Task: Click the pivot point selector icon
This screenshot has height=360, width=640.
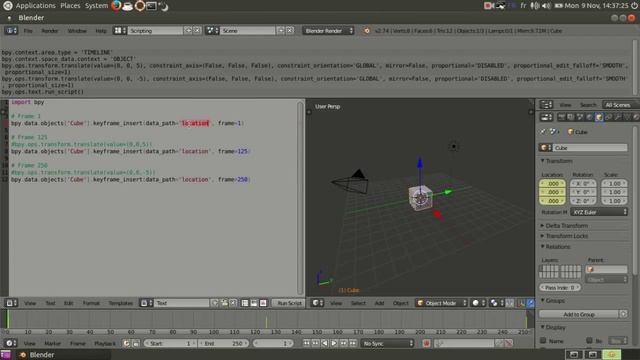Action: 496,303
